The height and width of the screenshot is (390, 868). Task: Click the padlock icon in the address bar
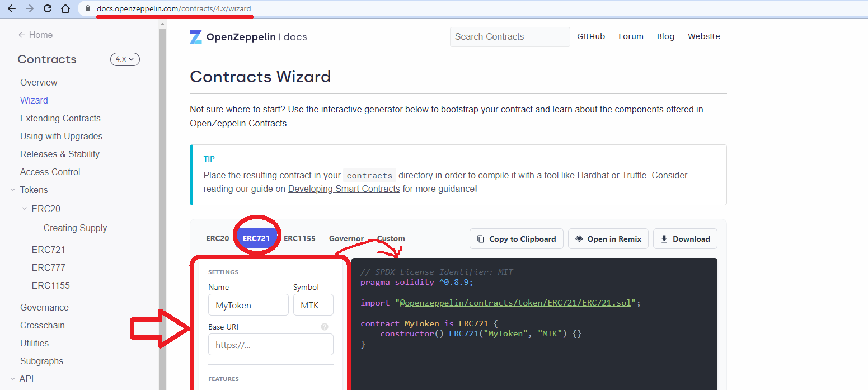[87, 8]
